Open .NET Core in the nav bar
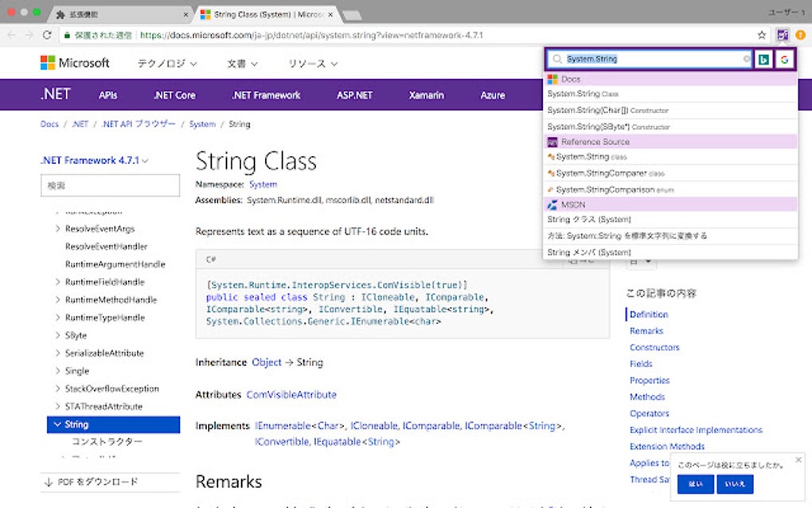 174,96
